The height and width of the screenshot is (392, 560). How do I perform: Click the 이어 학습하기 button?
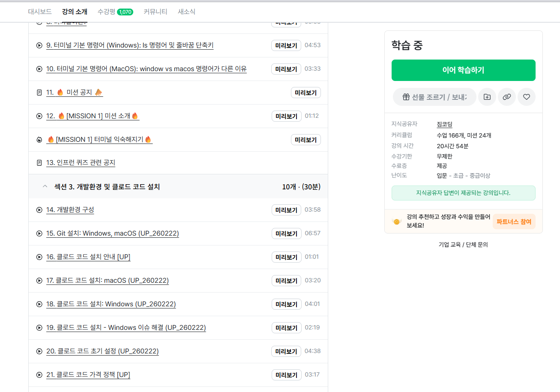click(x=464, y=70)
